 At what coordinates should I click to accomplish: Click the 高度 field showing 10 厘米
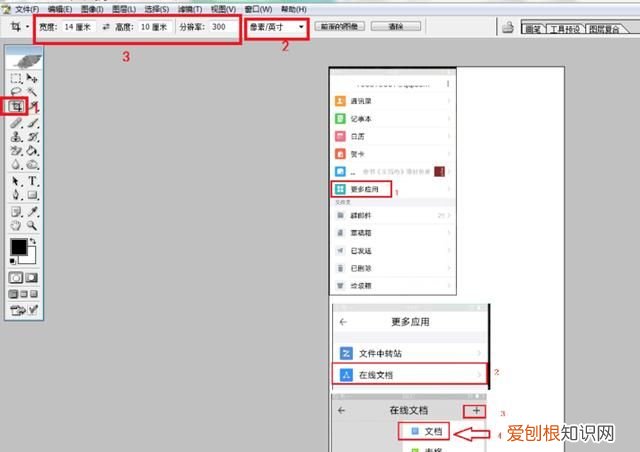coord(156,27)
